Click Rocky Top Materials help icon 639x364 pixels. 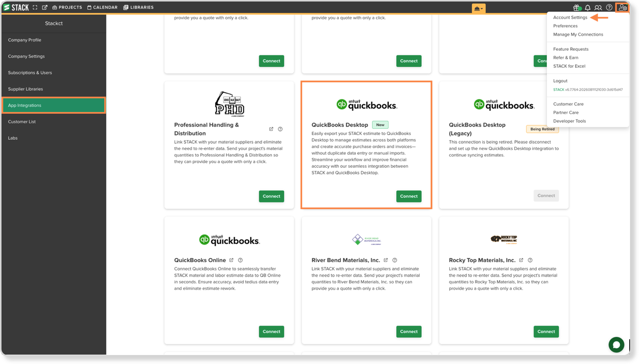530,260
